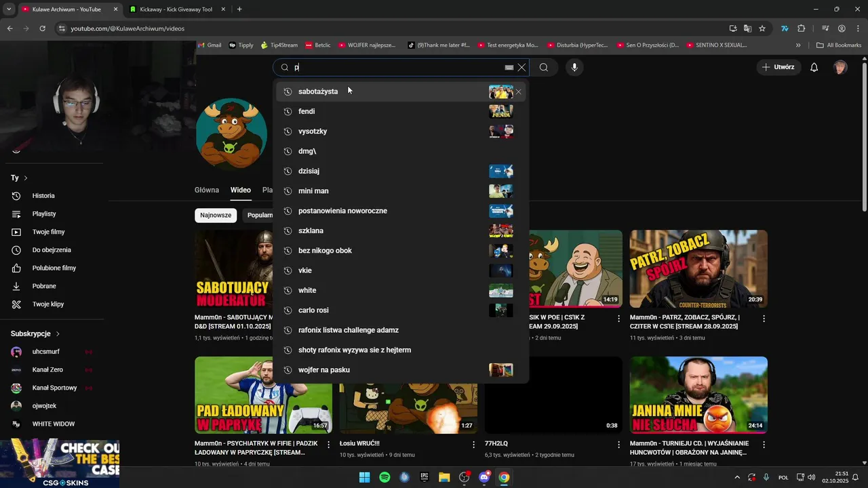Screen dimensions: 868x488
Task: Open Kanał Sportowy subscription channel
Action: [x=53, y=388]
